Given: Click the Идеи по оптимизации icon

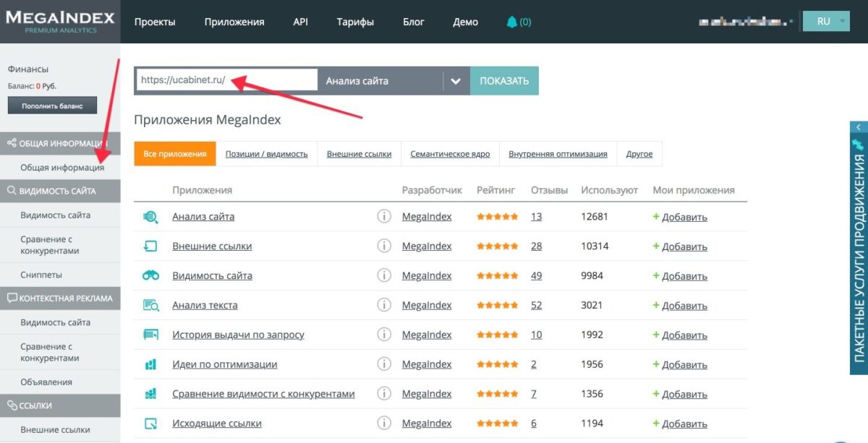Looking at the screenshot, I should [x=150, y=364].
